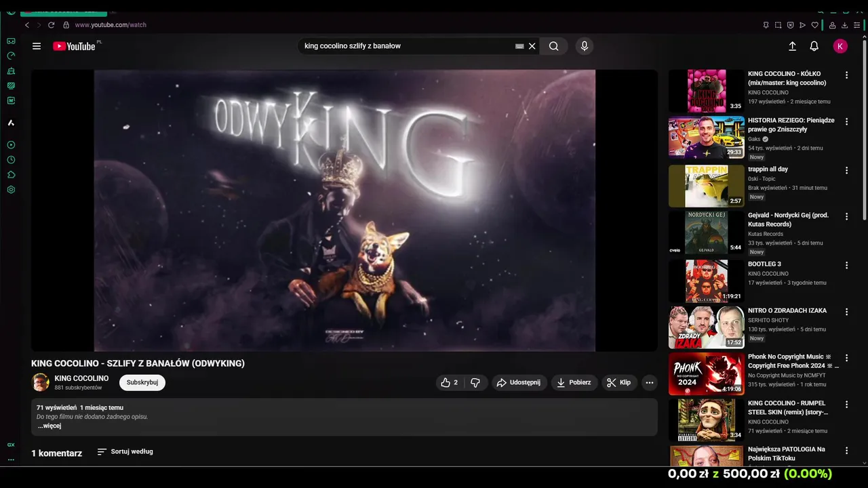Select the active green browser tab
The image size is (868, 488).
click(64, 13)
